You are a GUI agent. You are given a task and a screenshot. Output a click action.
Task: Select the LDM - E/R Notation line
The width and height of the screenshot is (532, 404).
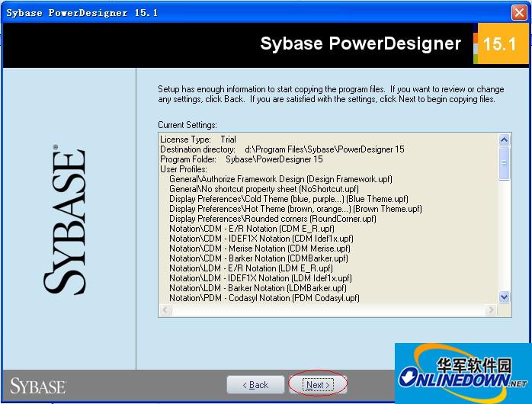click(x=251, y=268)
